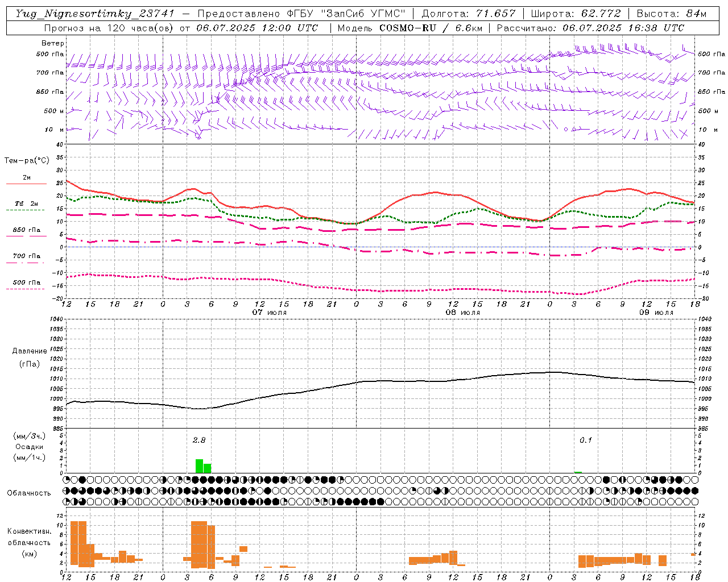
Task: Click the (мм/1ч.) precipitation unit label
Action: [x=29, y=458]
